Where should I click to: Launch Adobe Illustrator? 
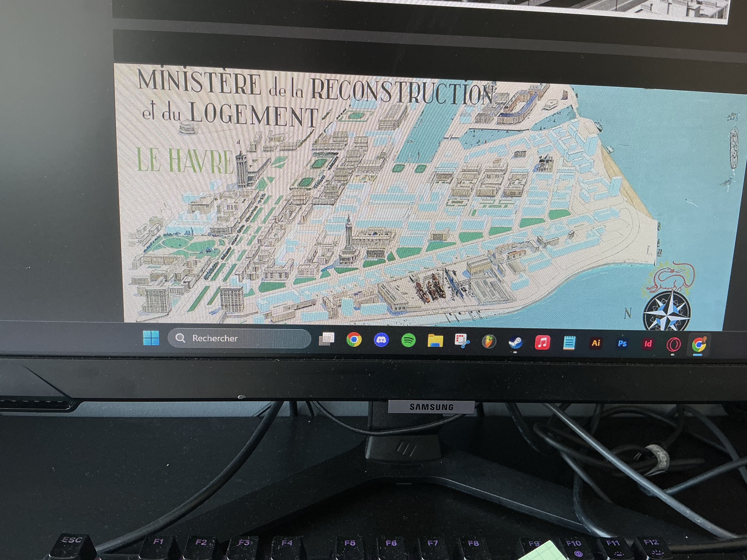(596, 343)
